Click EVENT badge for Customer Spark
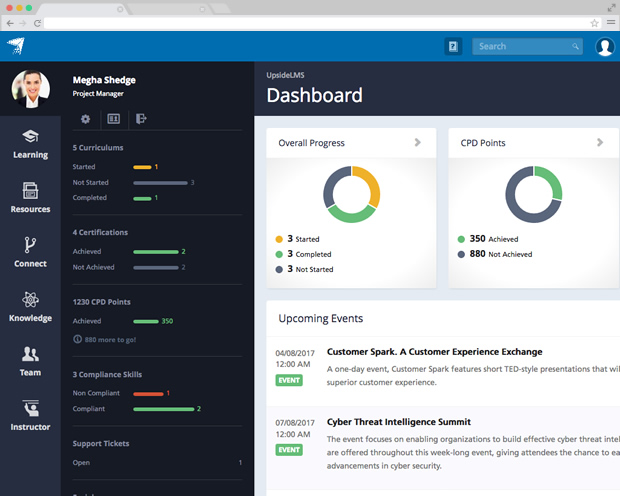This screenshot has width=620, height=496. pos(289,380)
